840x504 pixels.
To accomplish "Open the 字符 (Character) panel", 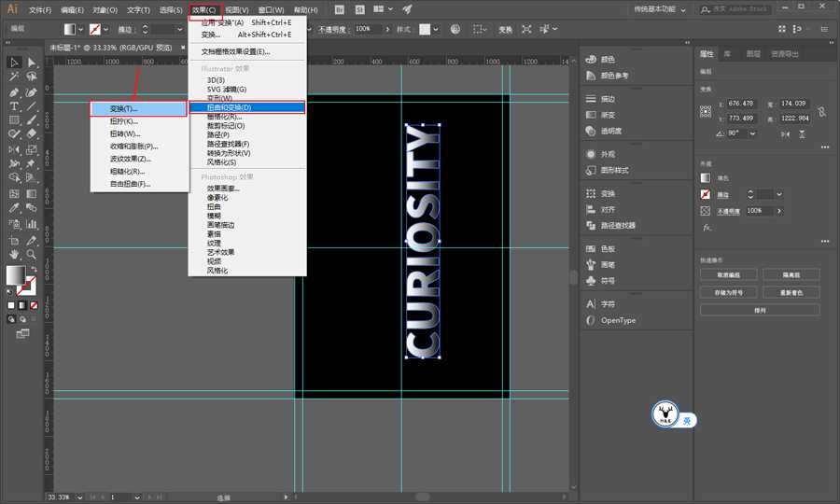I will tap(607, 304).
